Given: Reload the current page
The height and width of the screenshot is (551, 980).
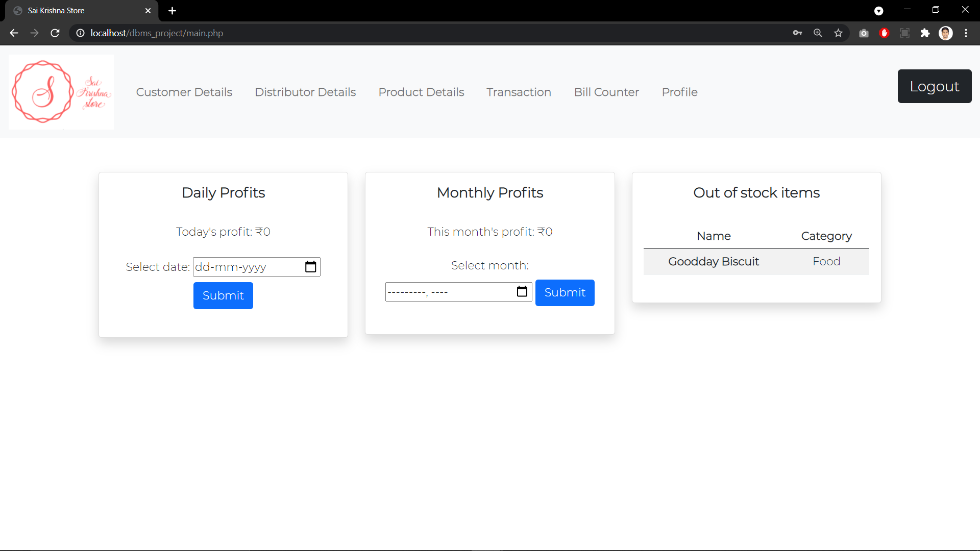Looking at the screenshot, I should (x=55, y=33).
